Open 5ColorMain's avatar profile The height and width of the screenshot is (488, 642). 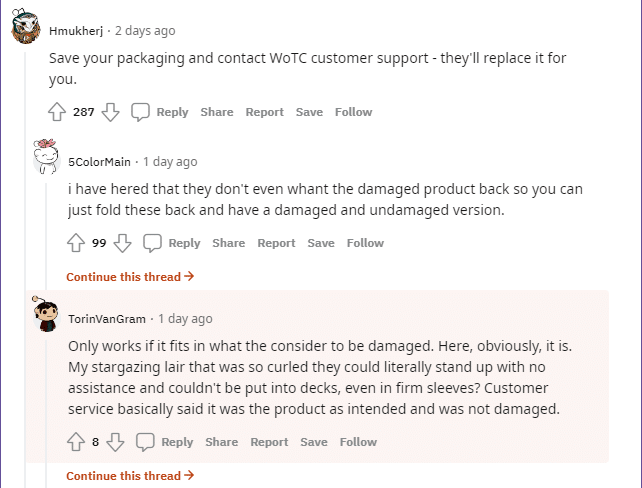(46, 158)
